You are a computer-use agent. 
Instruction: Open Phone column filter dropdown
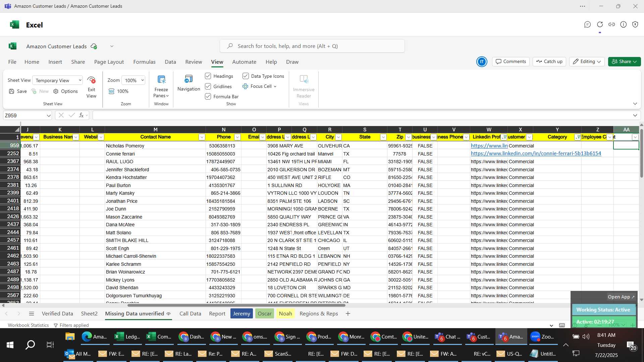(237, 137)
